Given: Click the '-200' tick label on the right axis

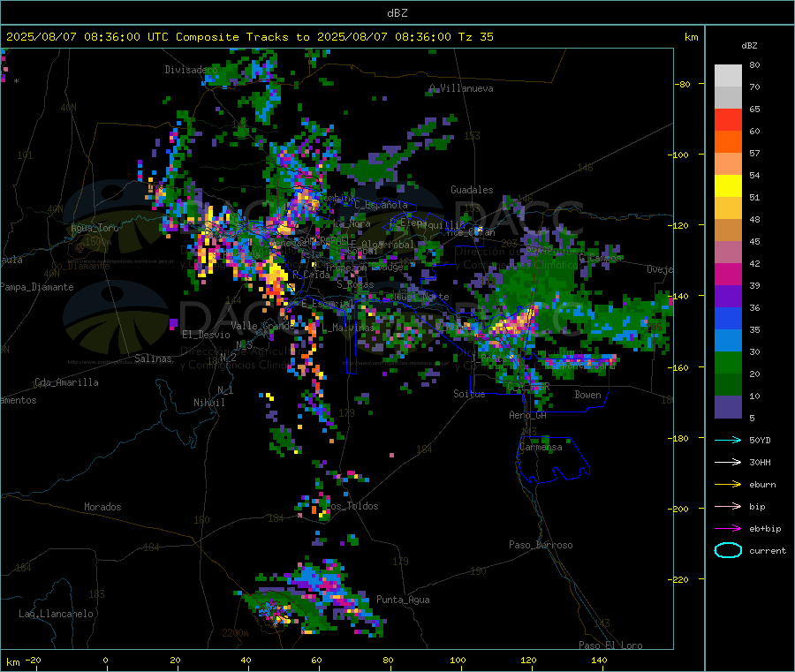Looking at the screenshot, I should coord(679,509).
